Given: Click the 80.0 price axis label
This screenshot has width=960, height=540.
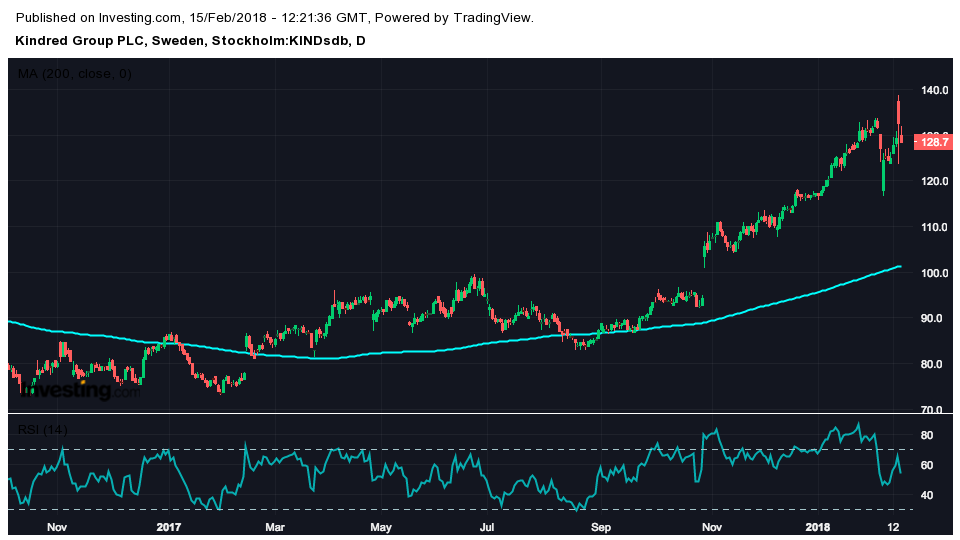Looking at the screenshot, I should tap(931, 364).
